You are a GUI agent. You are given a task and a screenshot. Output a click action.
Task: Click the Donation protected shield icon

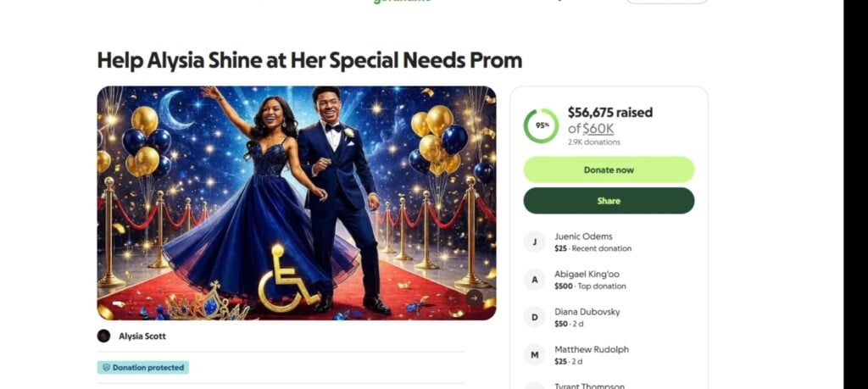(x=105, y=368)
